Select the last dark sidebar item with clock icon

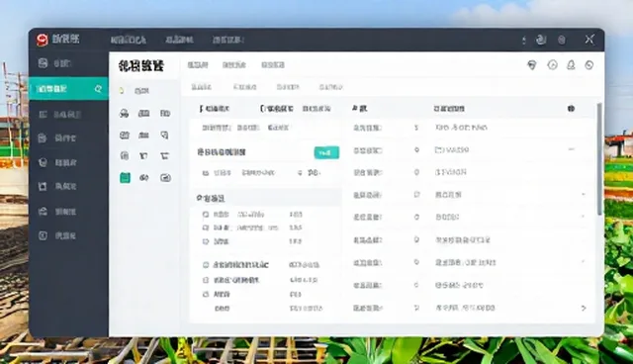point(68,235)
